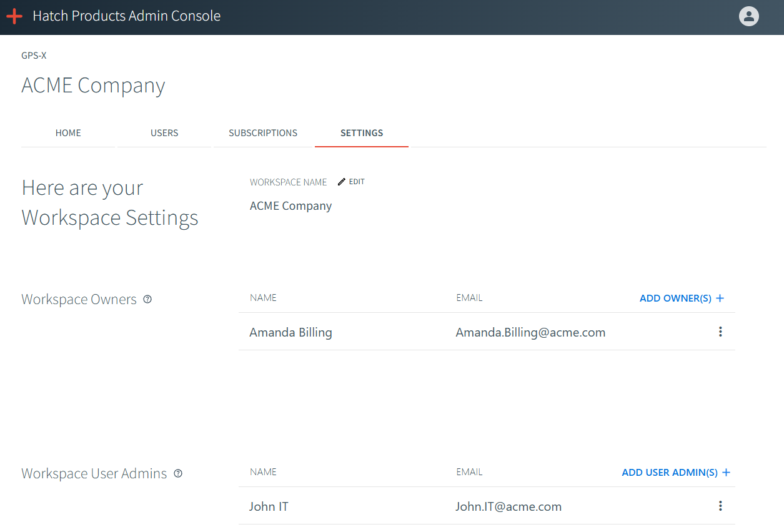
Task: Click the plus icon next to ADD OWNER(S)
Action: (x=720, y=298)
